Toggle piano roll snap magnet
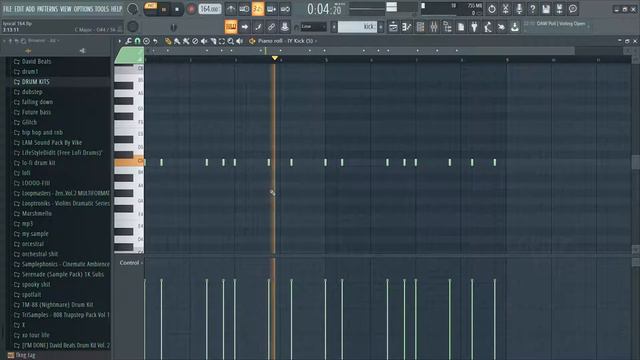Screen dimensions: 640x360 pos(138,41)
